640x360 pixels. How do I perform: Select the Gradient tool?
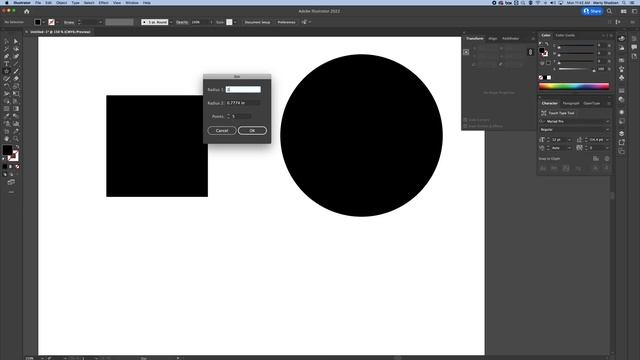16,109
